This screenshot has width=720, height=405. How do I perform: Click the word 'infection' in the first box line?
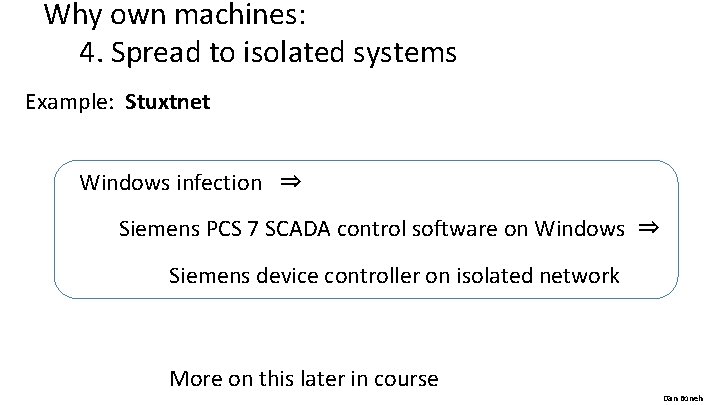219,183
